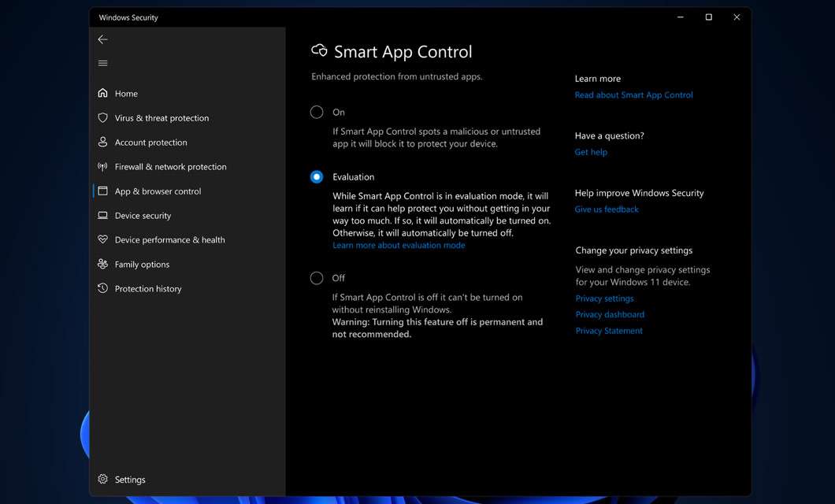Turn Smart App Control Off
The height and width of the screenshot is (504, 835).
pos(317,277)
